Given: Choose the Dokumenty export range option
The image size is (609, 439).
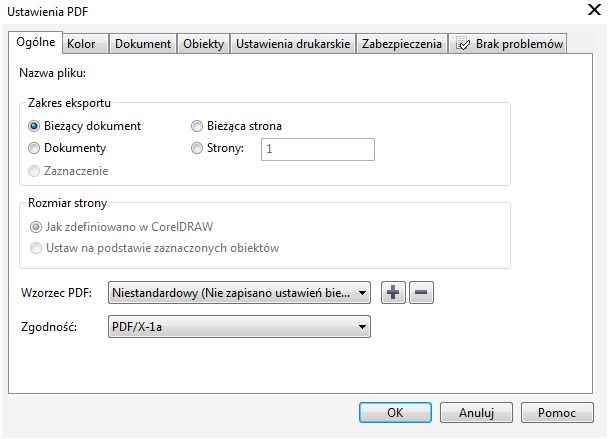Looking at the screenshot, I should 35,148.
